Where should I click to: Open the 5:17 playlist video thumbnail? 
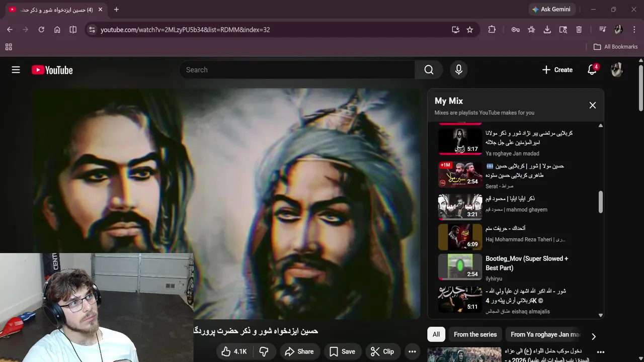click(x=460, y=141)
